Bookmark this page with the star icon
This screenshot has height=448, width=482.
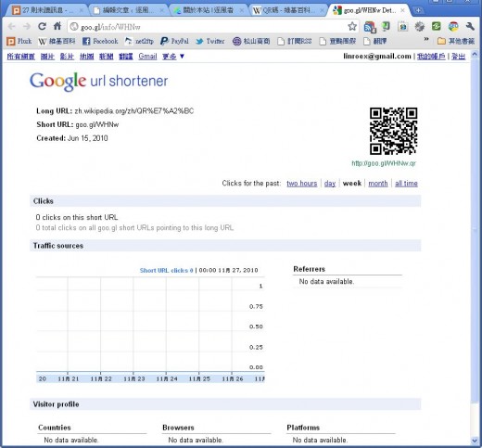click(x=352, y=27)
